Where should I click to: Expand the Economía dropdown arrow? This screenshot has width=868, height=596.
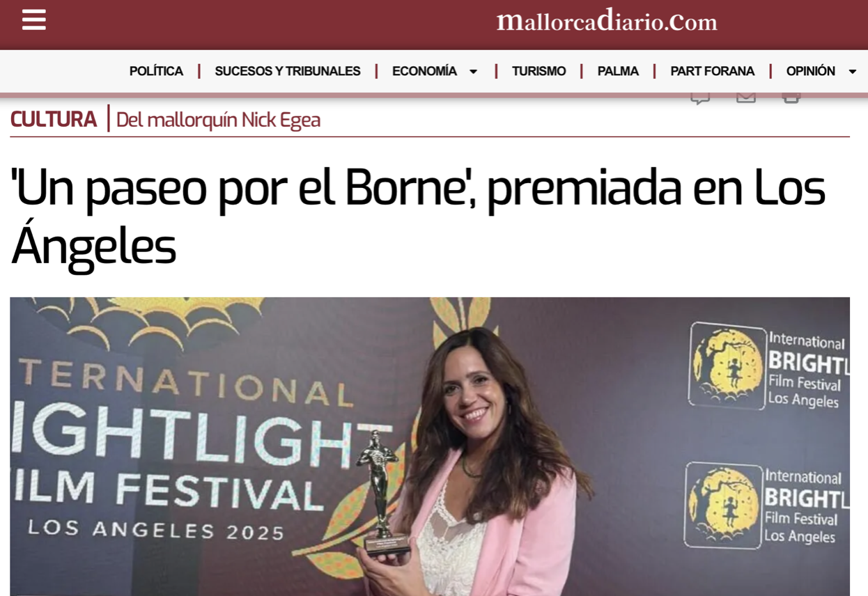pyautogui.click(x=473, y=72)
